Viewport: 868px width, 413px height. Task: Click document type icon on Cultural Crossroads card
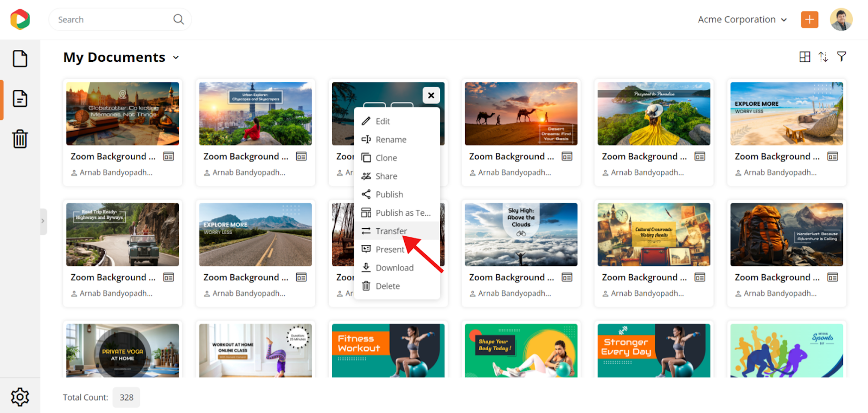point(700,278)
